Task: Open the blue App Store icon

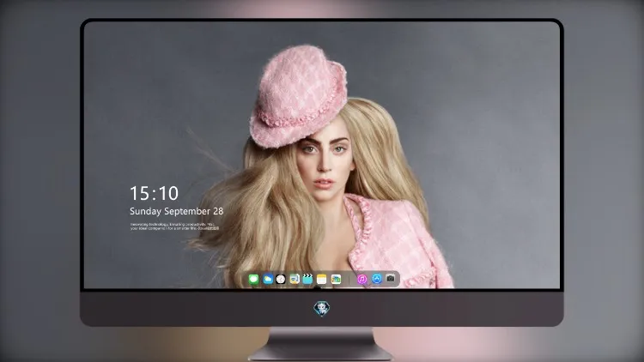Action: (377, 279)
